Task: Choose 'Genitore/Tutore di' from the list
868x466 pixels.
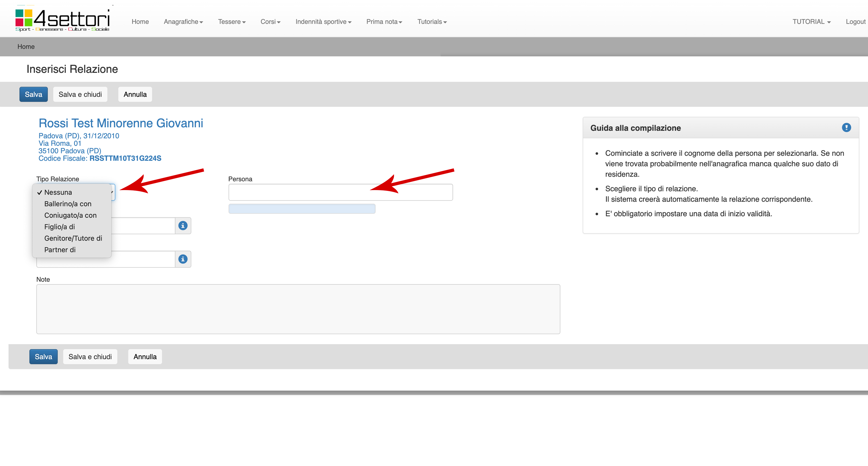Action: (x=73, y=238)
